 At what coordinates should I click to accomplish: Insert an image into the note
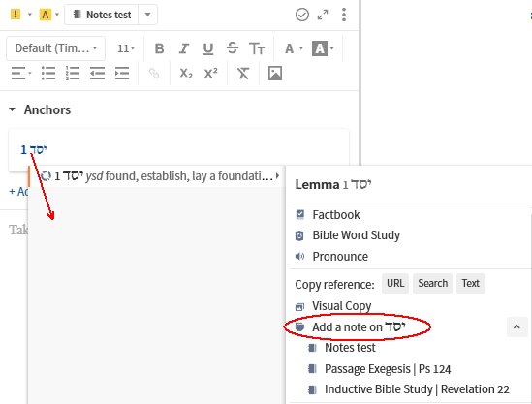click(x=275, y=74)
